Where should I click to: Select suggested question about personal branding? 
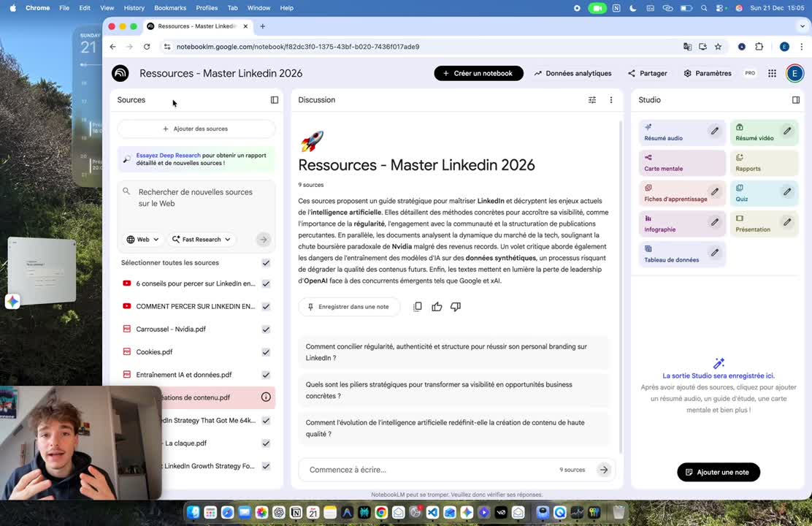(x=454, y=352)
